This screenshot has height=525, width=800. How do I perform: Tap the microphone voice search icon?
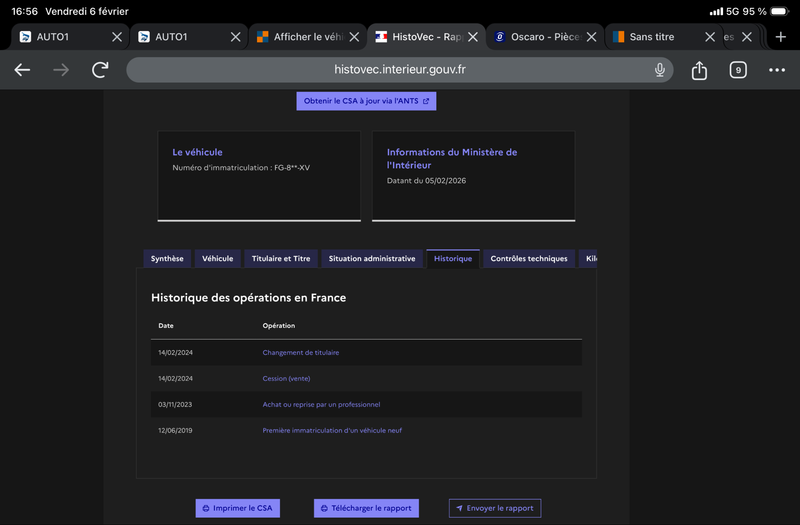(660, 70)
